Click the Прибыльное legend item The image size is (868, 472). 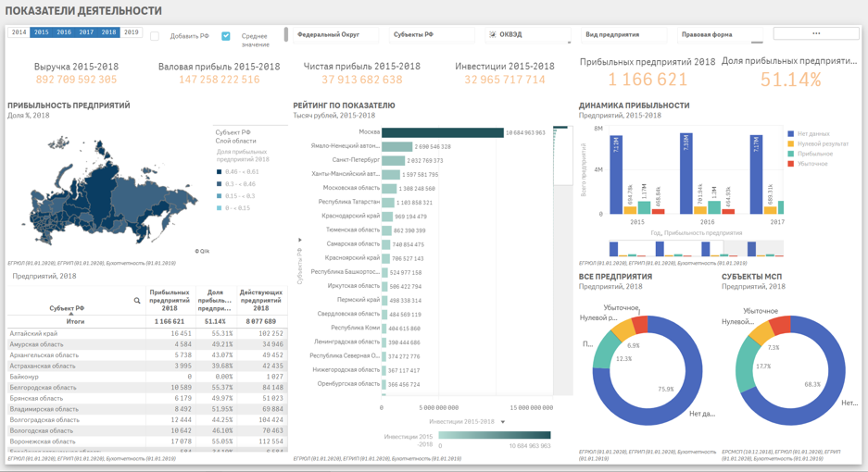(x=810, y=154)
